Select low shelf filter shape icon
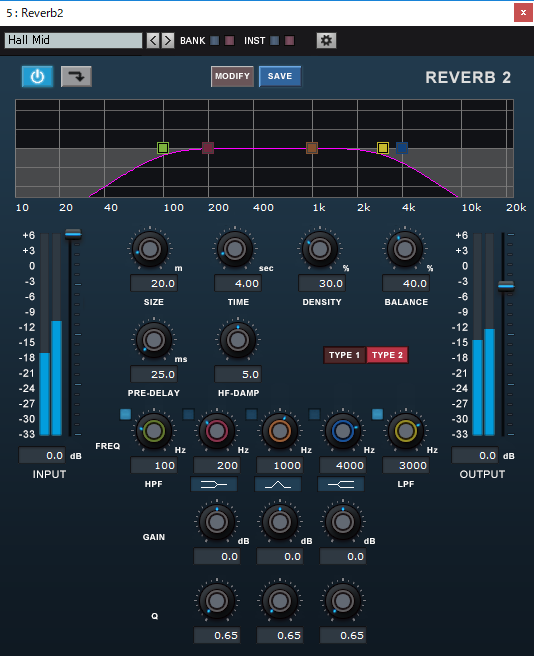Image resolution: width=534 pixels, height=656 pixels. [214, 484]
